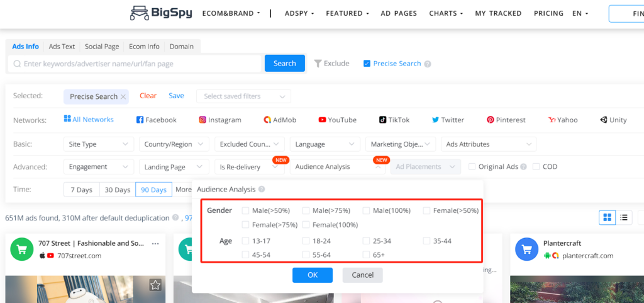
Task: Check the Male(100%) gender option
Action: coord(366,210)
